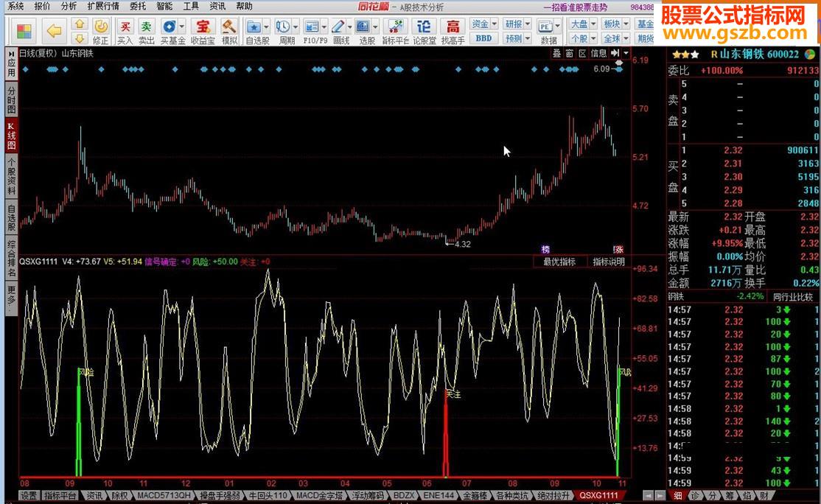Expand the 买基金 dropdown arrow
821x504 pixels.
pos(182,26)
